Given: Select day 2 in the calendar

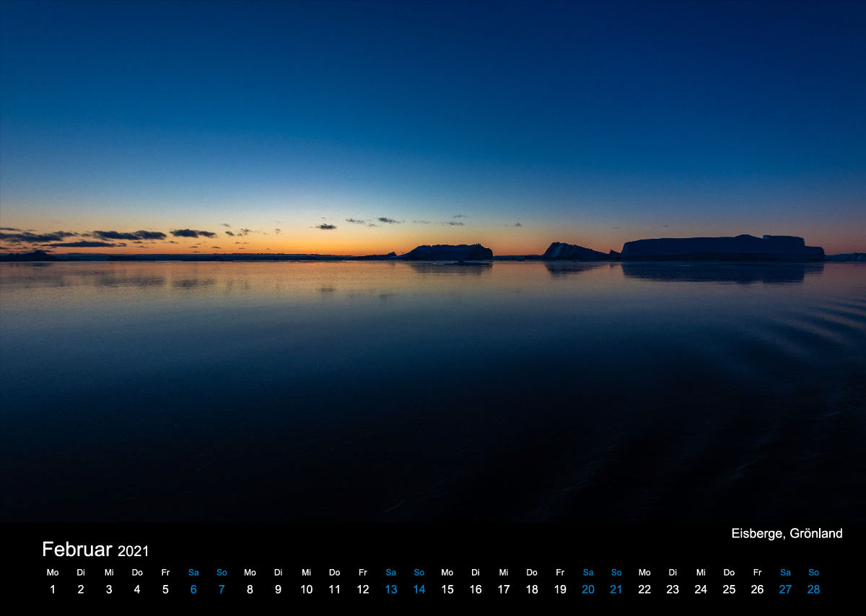Looking at the screenshot, I should click(x=81, y=589).
